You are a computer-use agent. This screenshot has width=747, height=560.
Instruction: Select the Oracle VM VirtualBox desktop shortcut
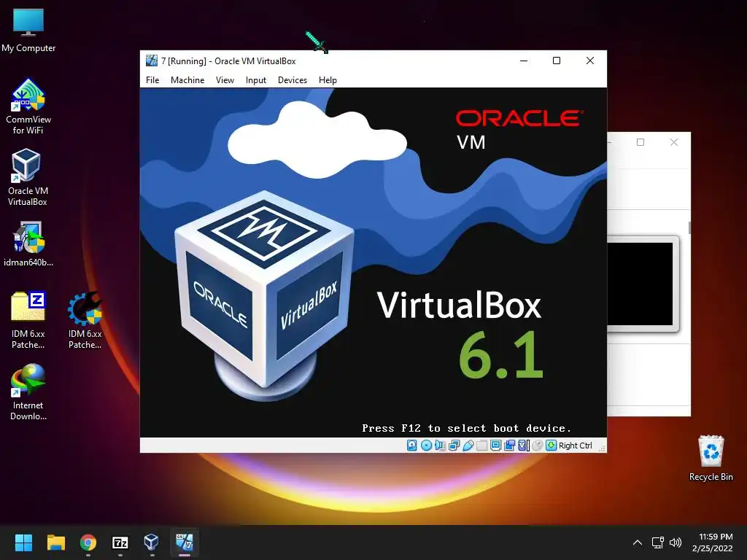coord(28,178)
